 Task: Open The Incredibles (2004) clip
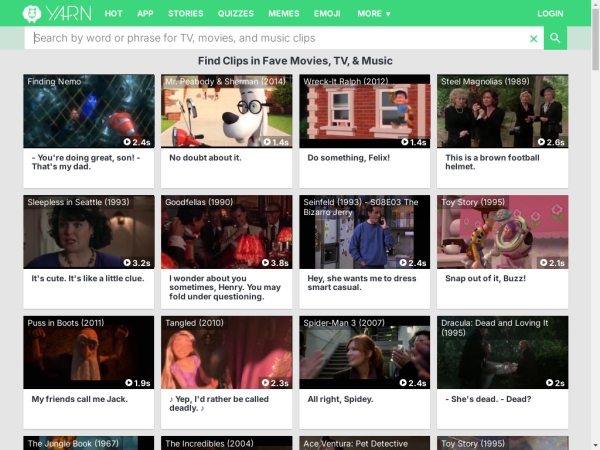coord(227,443)
